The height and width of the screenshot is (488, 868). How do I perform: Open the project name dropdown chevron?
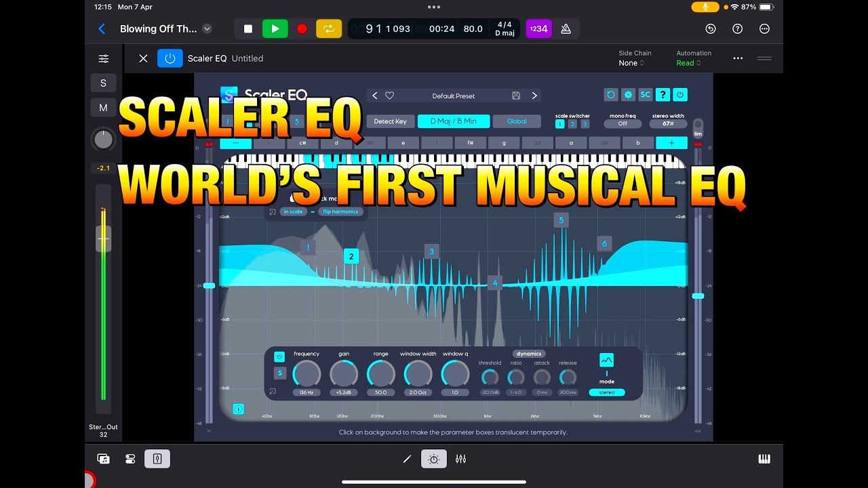(208, 28)
